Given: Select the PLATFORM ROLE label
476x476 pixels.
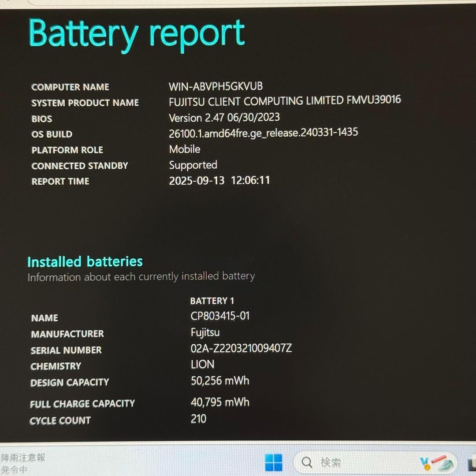Looking at the screenshot, I should point(67,150).
